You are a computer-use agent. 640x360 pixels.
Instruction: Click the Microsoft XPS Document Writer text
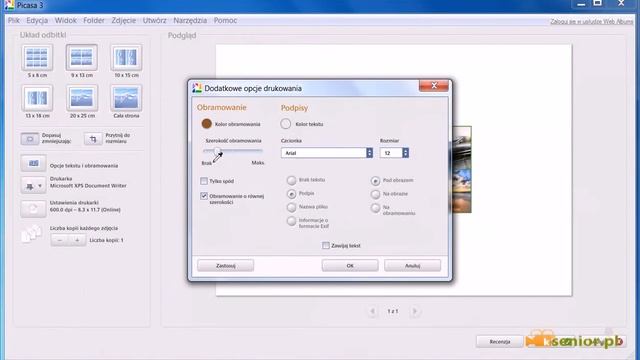tap(88, 186)
